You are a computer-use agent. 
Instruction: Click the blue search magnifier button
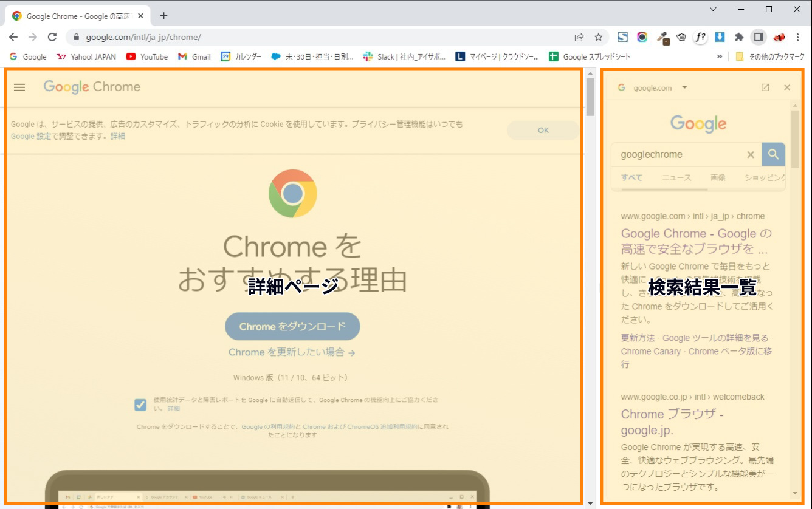coord(773,154)
